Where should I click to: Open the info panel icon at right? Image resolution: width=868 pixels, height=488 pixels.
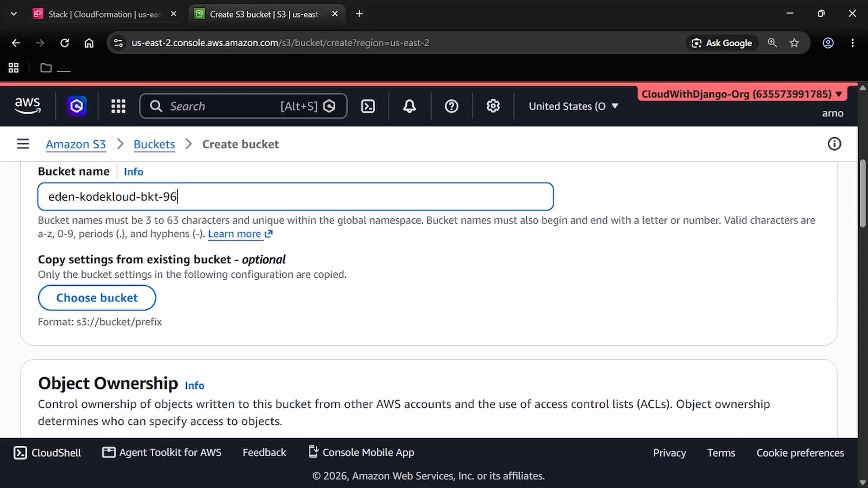834,144
